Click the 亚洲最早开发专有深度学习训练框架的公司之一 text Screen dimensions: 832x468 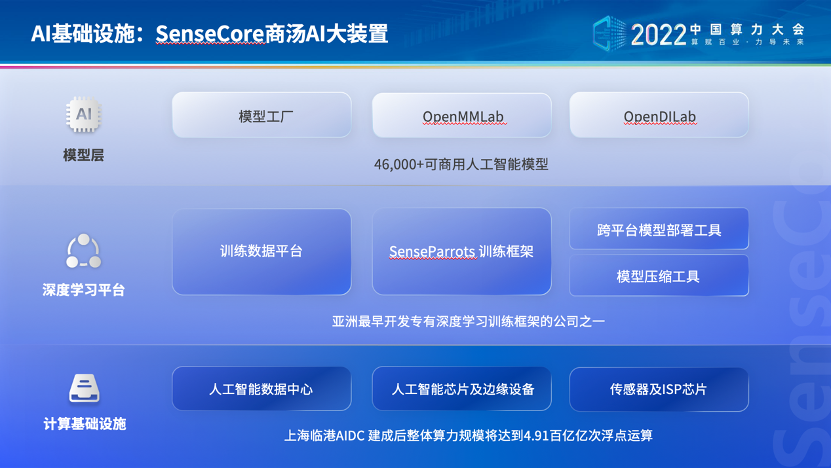(x=468, y=322)
